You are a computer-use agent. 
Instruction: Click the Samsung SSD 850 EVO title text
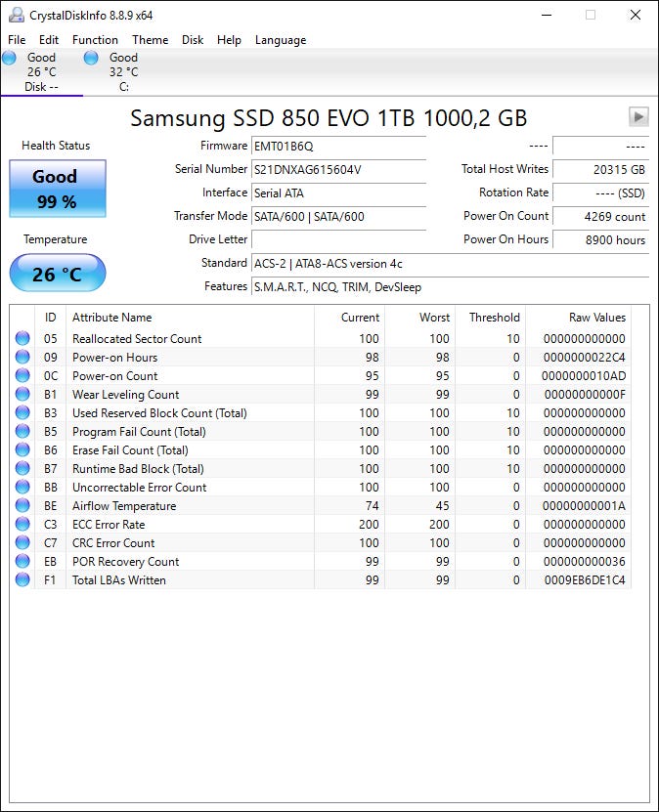point(329,118)
